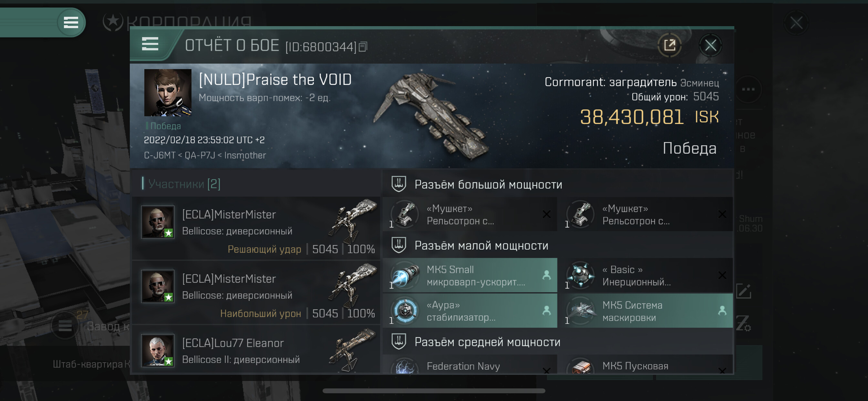
Task: Open the battle report hamburger menu
Action: (x=150, y=44)
